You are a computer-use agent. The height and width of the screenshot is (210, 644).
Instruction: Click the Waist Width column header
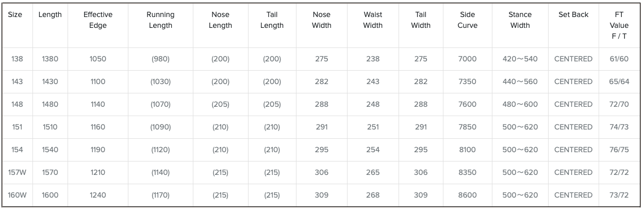tap(372, 20)
